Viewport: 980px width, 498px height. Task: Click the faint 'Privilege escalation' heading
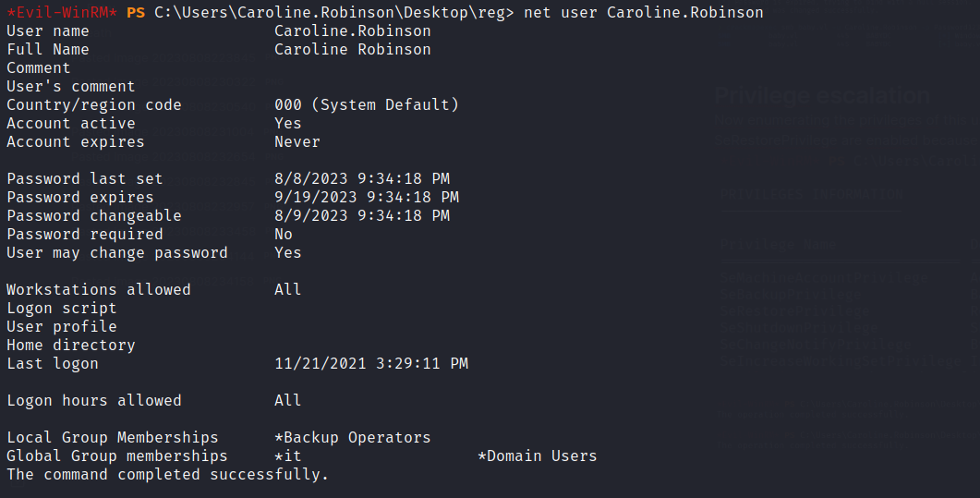coord(822,96)
